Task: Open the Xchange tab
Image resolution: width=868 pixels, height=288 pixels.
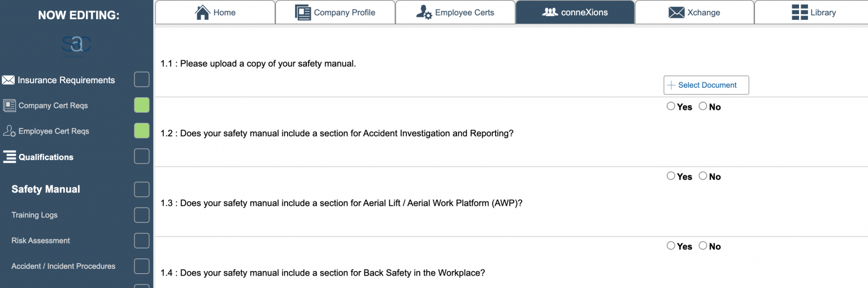Action: tap(694, 12)
